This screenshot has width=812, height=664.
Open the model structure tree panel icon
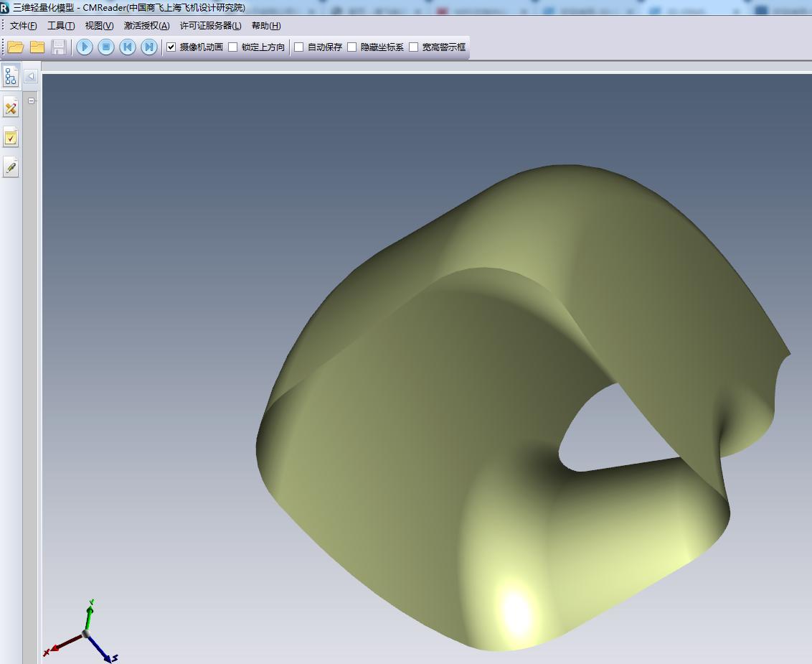(11, 76)
